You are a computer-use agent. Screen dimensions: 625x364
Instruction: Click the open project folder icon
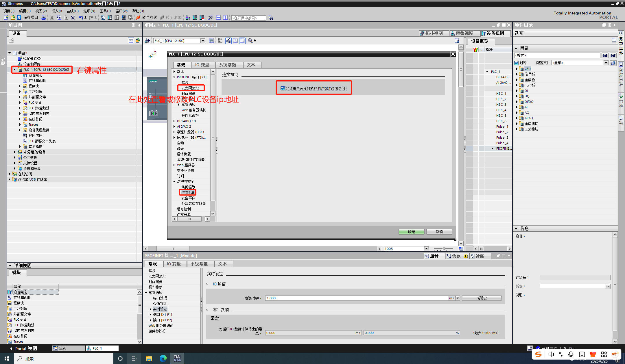(13, 18)
